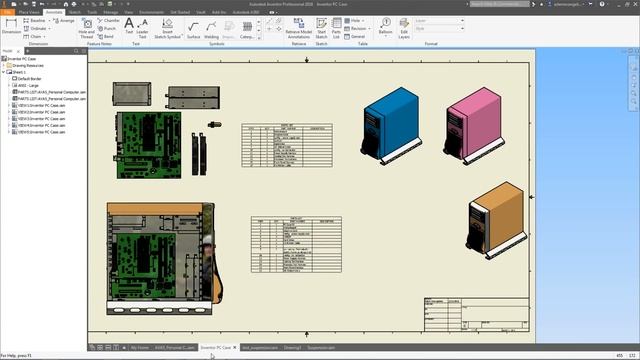The image size is (640, 360).
Task: Choose the Ordinate dimension tool
Action: point(35,29)
